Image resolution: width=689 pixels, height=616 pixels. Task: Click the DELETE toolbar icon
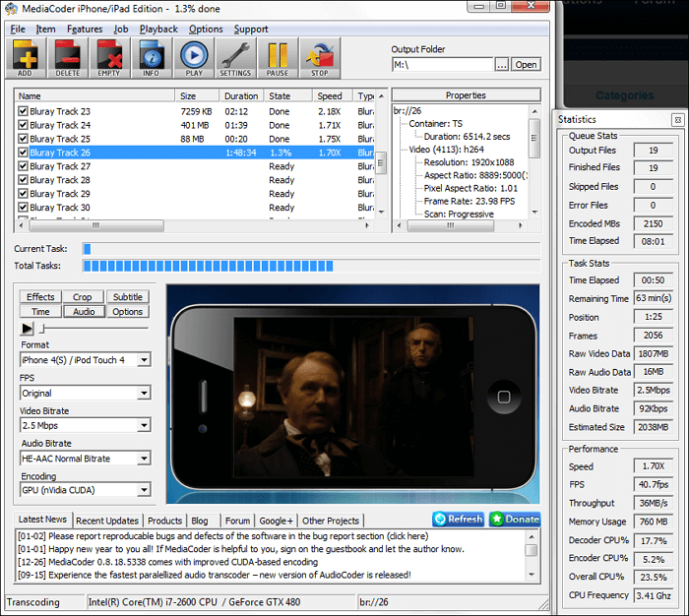(68, 59)
